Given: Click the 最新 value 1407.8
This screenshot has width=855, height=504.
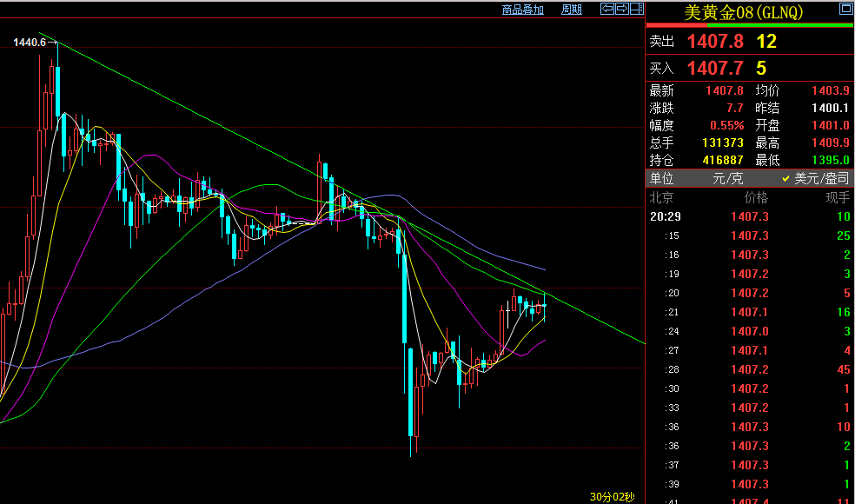Looking at the screenshot, I should [x=725, y=90].
